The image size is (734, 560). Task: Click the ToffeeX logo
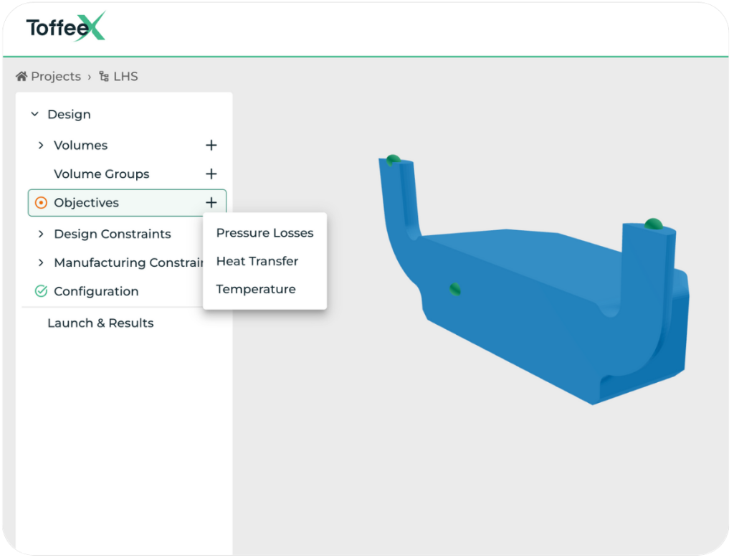(66, 28)
